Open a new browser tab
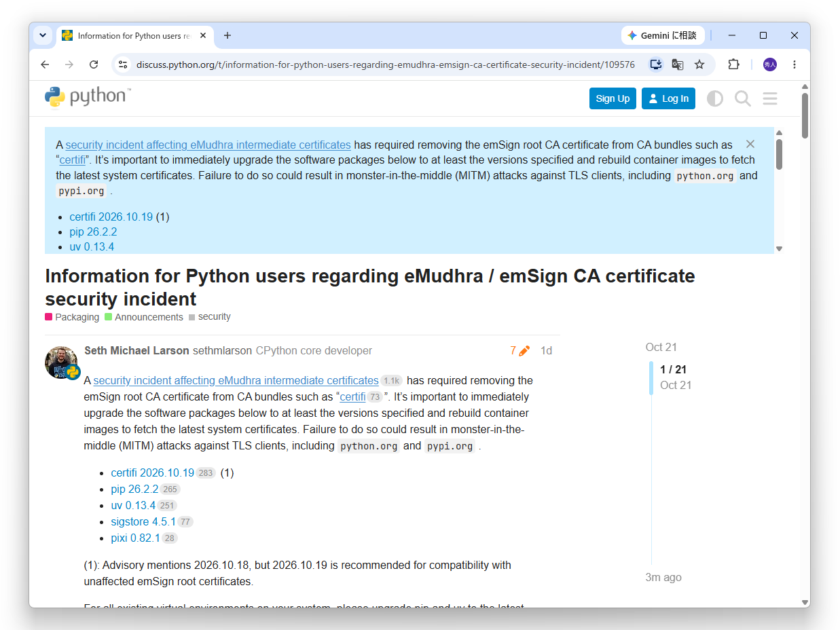The image size is (840, 630). [227, 35]
